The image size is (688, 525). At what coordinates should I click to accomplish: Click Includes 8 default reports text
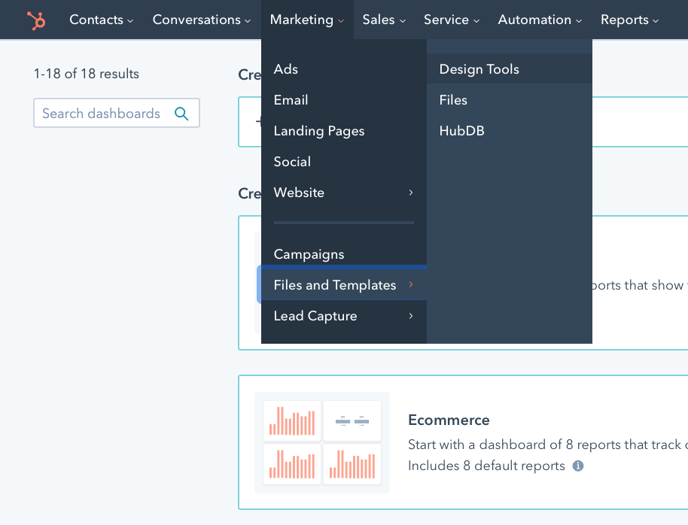point(486,466)
